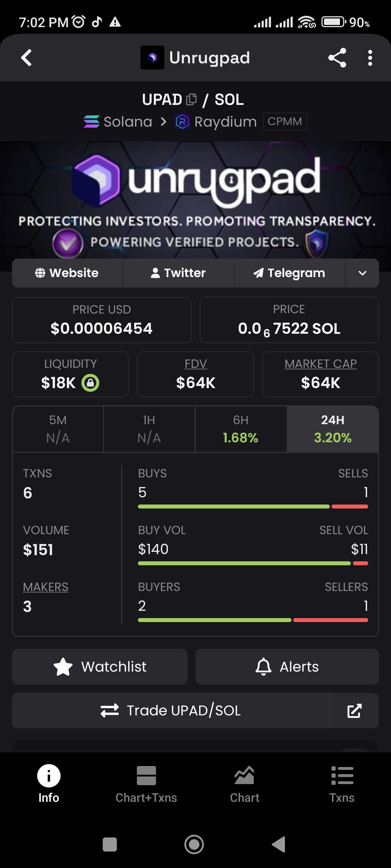Switch to the Txns tab
Screen dimensions: 391x868
click(342, 784)
